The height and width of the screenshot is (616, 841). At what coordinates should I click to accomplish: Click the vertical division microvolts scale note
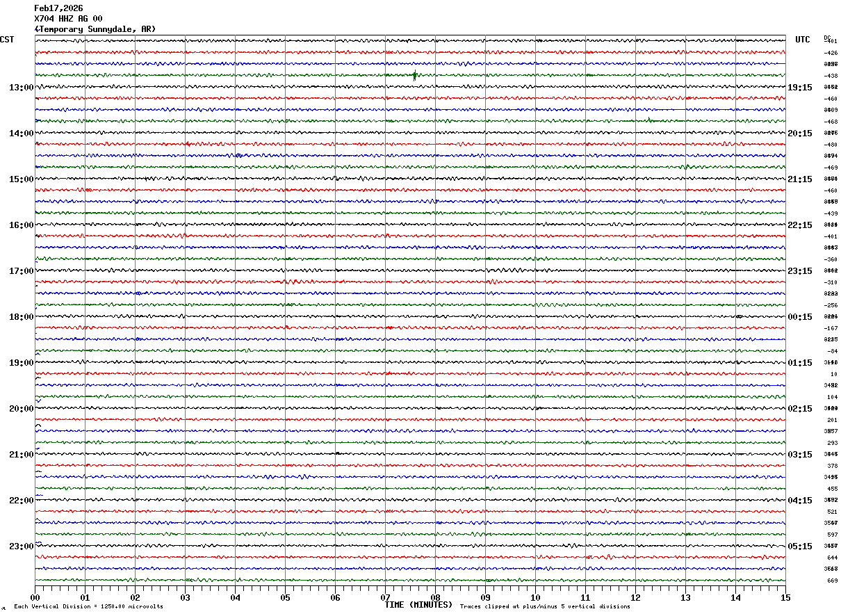[x=88, y=607]
